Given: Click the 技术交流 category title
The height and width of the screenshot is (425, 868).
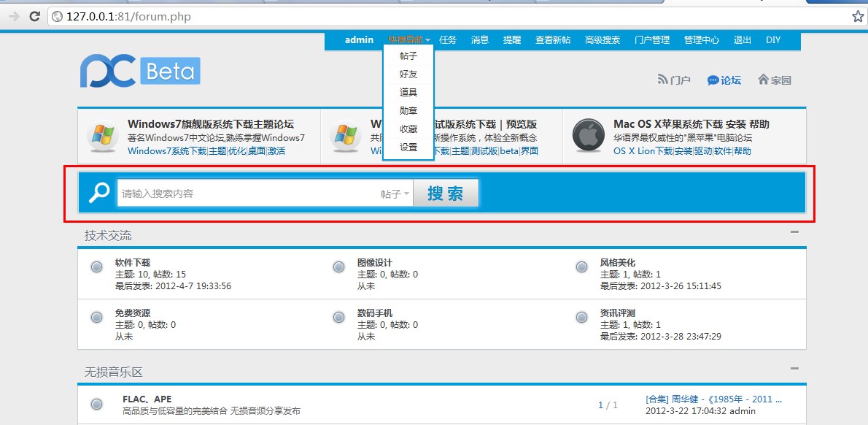Looking at the screenshot, I should [108, 235].
